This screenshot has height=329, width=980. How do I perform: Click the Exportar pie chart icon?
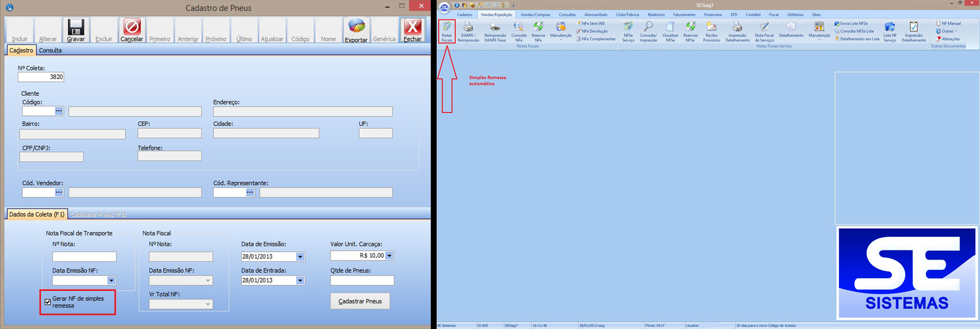tap(356, 27)
